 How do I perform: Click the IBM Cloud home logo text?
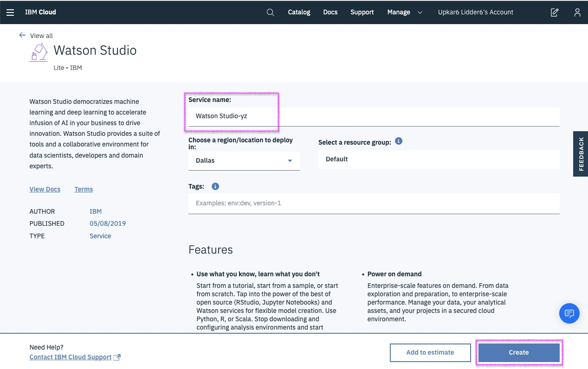[40, 12]
